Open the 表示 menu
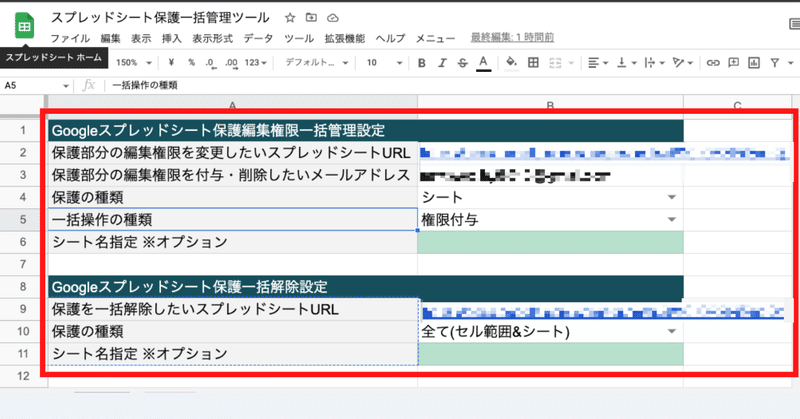 pos(141,38)
